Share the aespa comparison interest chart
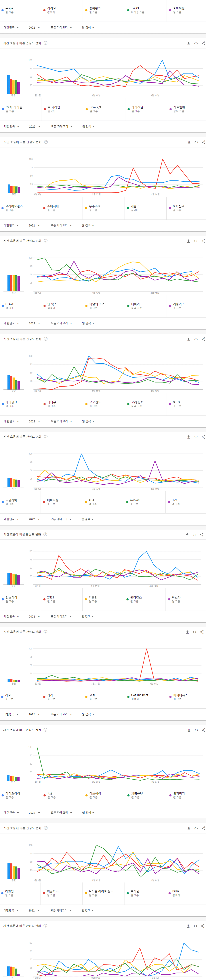The width and height of the screenshot is (206, 980). tap(203, 43)
